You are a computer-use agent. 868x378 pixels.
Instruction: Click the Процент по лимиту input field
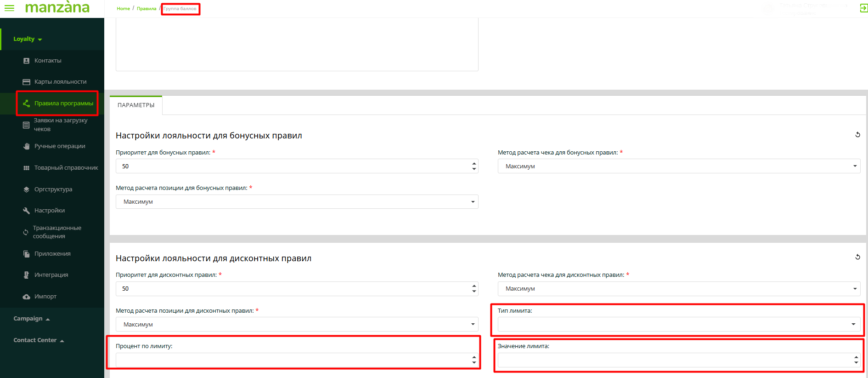[292, 360]
